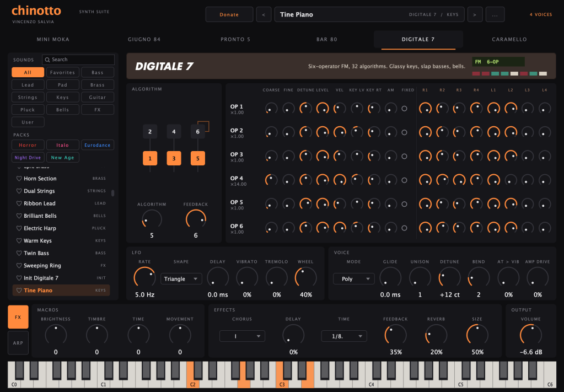This screenshot has height=392, width=564.
Task: Click the sounds Search field
Action: [x=78, y=60]
